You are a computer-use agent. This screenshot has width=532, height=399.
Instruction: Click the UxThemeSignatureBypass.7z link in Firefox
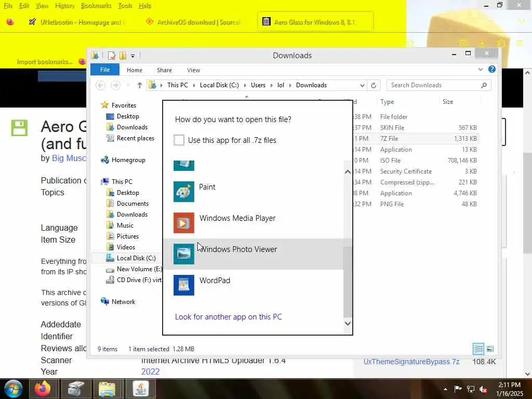click(x=411, y=362)
